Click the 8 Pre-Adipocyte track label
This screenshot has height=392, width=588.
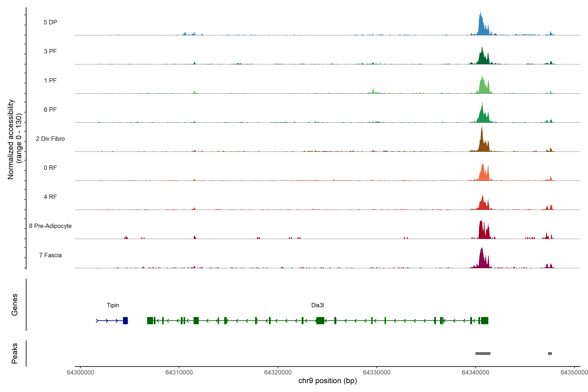50,226
